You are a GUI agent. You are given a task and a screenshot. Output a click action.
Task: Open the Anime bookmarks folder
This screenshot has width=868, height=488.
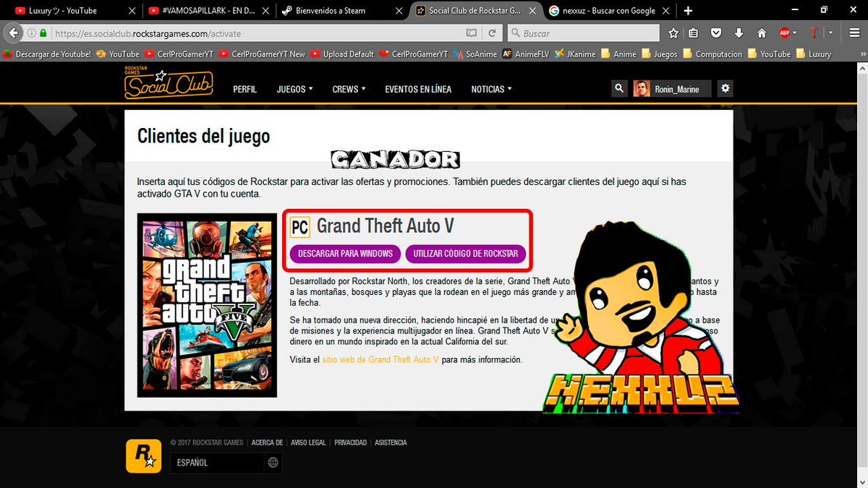pyautogui.click(x=618, y=54)
